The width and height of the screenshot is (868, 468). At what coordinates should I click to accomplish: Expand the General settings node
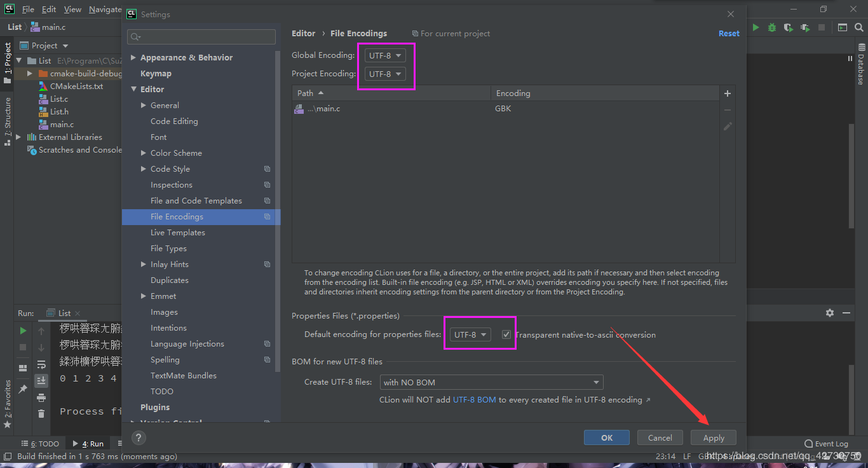[144, 105]
